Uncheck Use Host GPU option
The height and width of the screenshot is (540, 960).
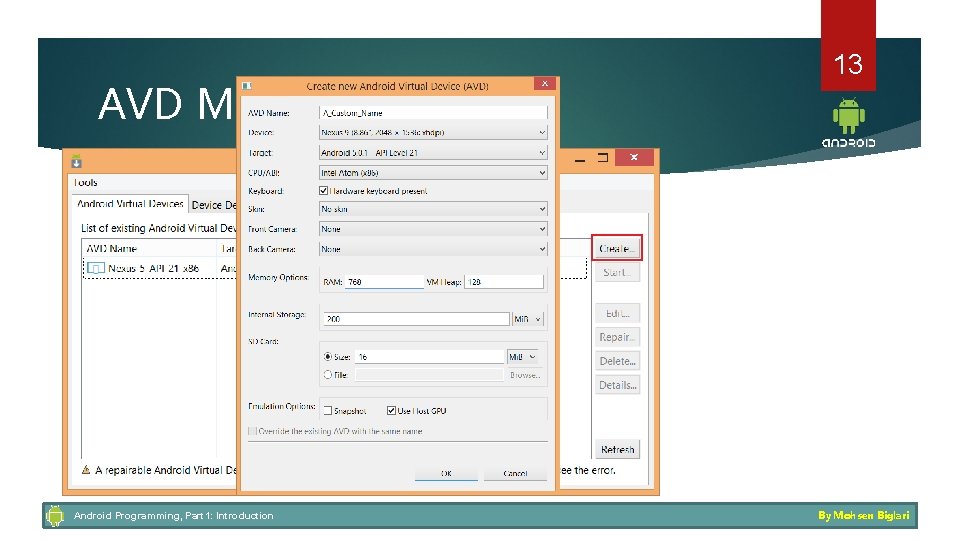[391, 411]
